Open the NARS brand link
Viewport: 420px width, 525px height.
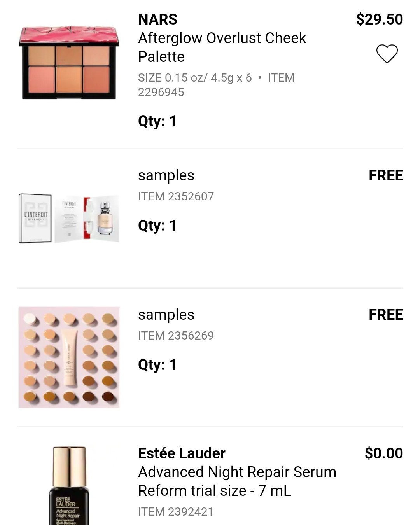tap(157, 19)
